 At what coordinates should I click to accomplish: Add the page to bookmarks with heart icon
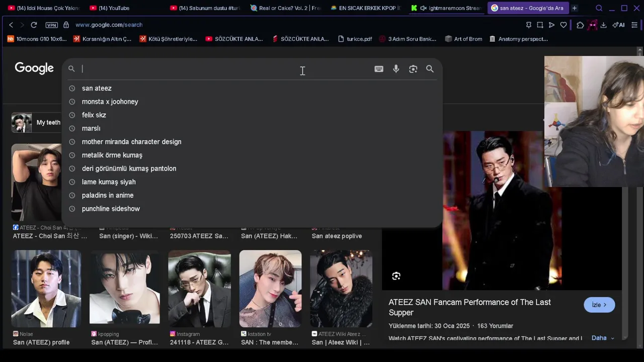[x=563, y=25]
